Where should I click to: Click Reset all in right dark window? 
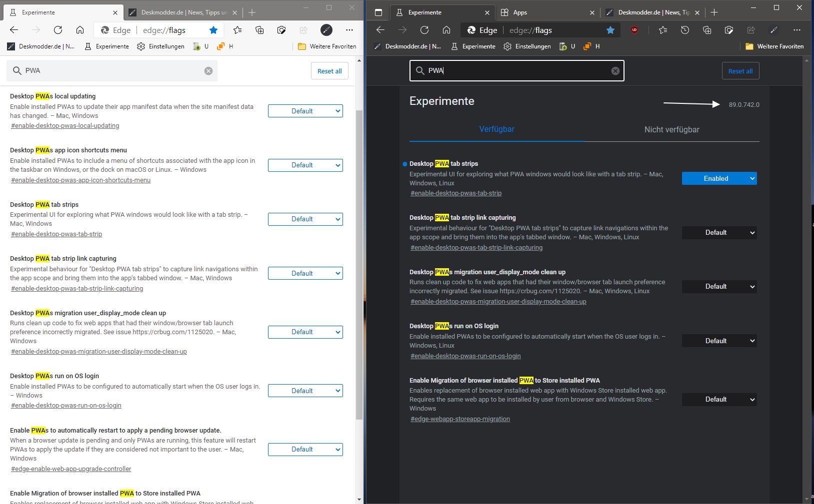click(x=740, y=71)
